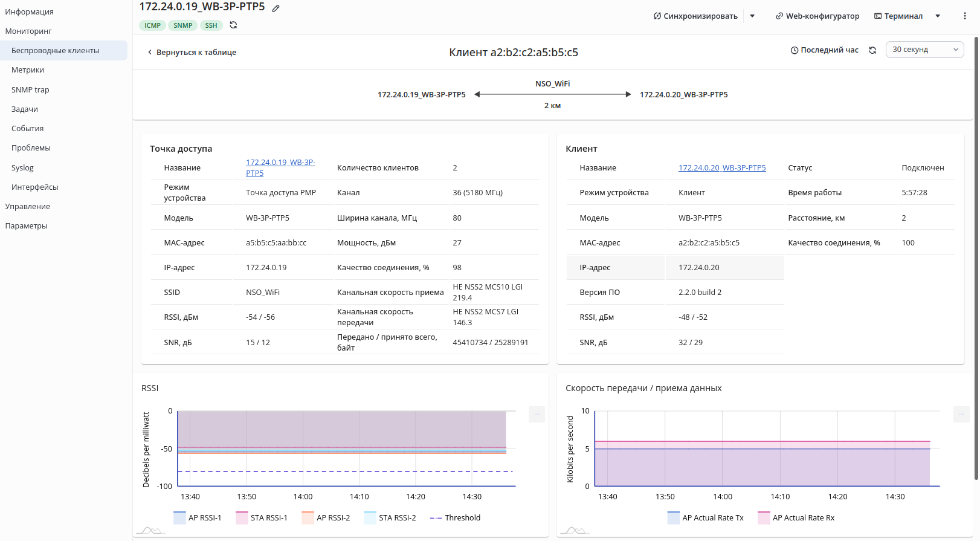Viewport: 980px width, 541px height.
Task: Expand the Синхронизировать dropdown arrow
Action: point(752,16)
